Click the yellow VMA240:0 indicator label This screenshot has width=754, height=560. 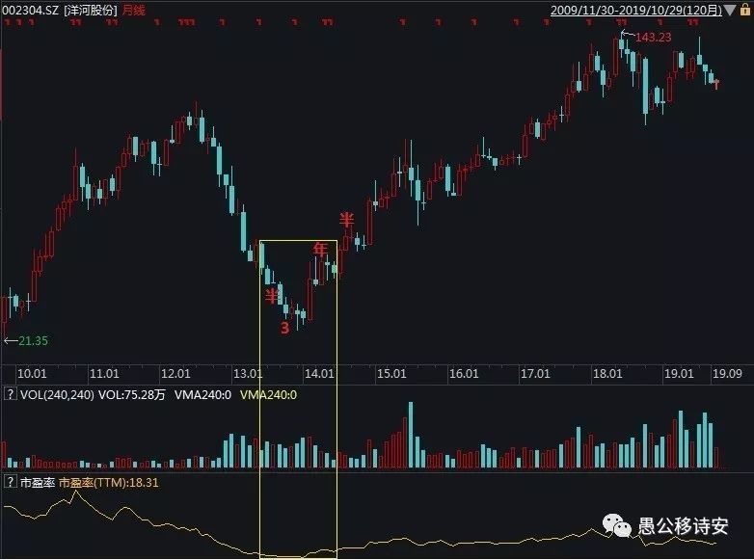268,394
